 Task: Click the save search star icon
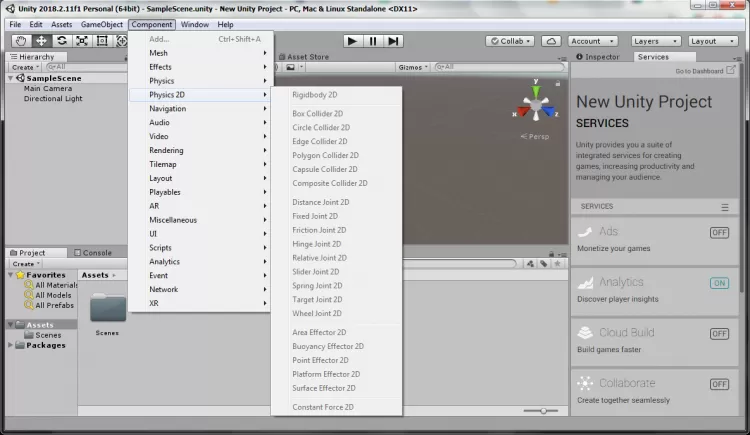tap(557, 264)
